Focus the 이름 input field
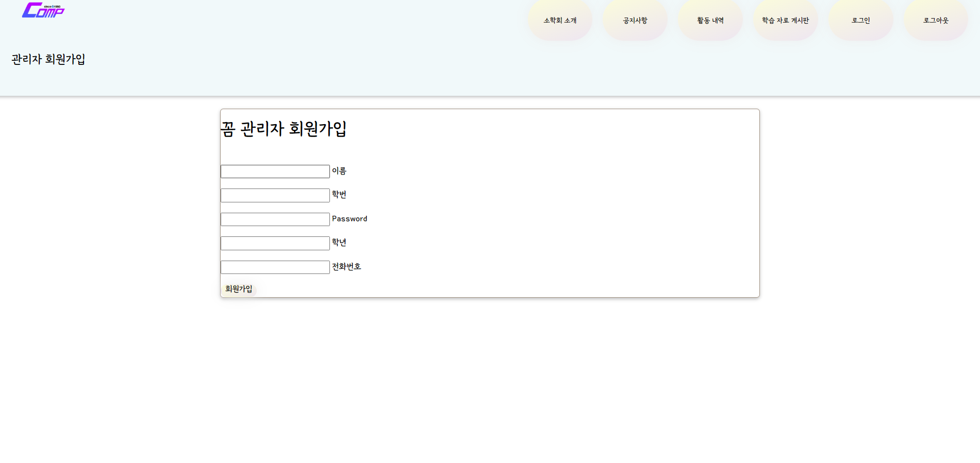Image resolution: width=980 pixels, height=463 pixels. coord(275,172)
